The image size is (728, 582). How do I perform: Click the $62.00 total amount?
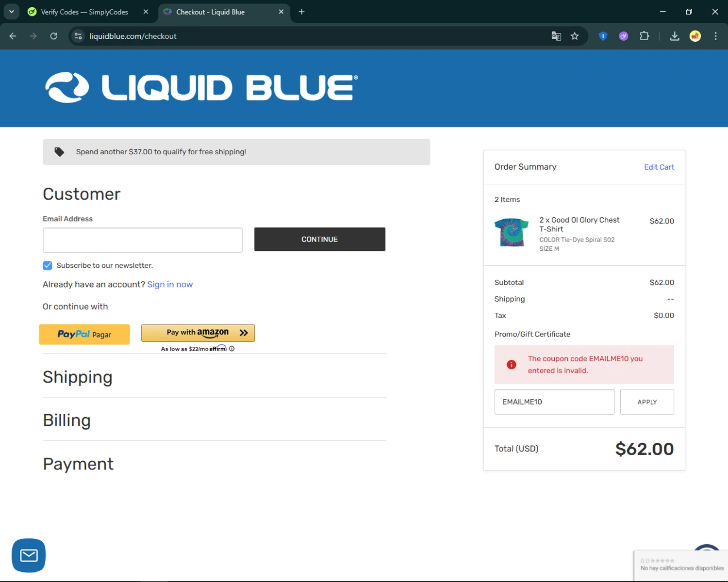coord(645,449)
